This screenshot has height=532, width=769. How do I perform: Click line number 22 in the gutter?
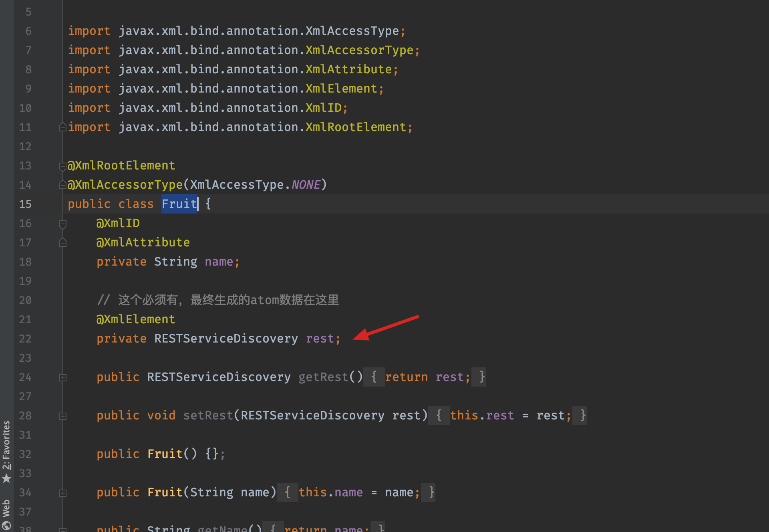click(x=25, y=339)
